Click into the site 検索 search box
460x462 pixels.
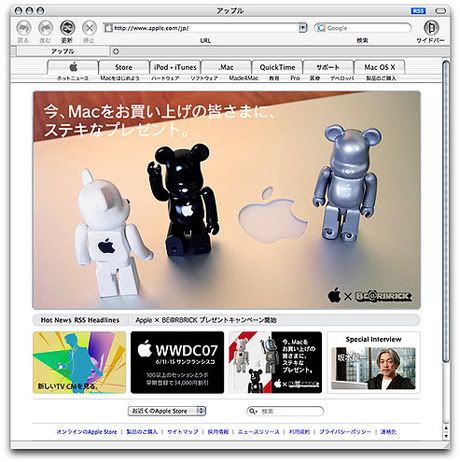[x=285, y=411]
